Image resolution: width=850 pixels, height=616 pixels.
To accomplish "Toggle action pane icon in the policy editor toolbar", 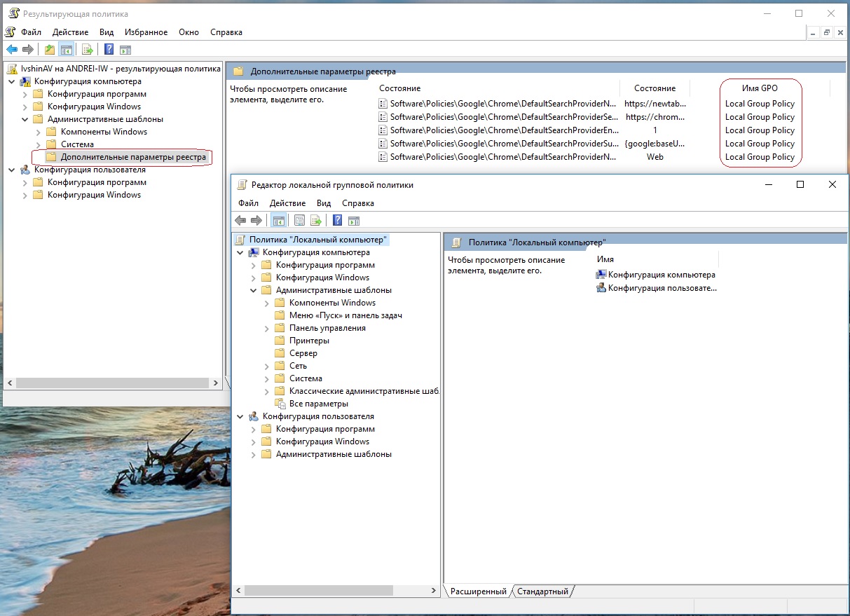I will click(x=354, y=221).
